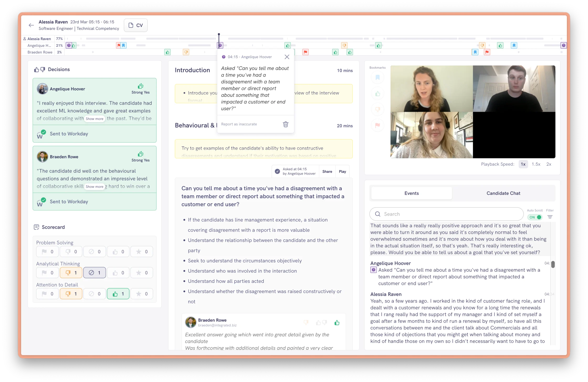
Task: Click the thumbs down icon on Braeden's note
Action: 306,322
